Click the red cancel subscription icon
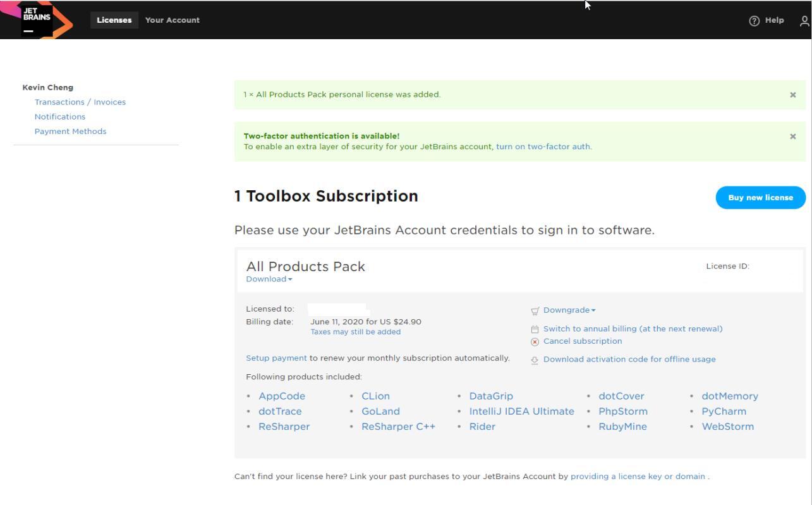Screen dimensions: 812x505 (x=535, y=341)
